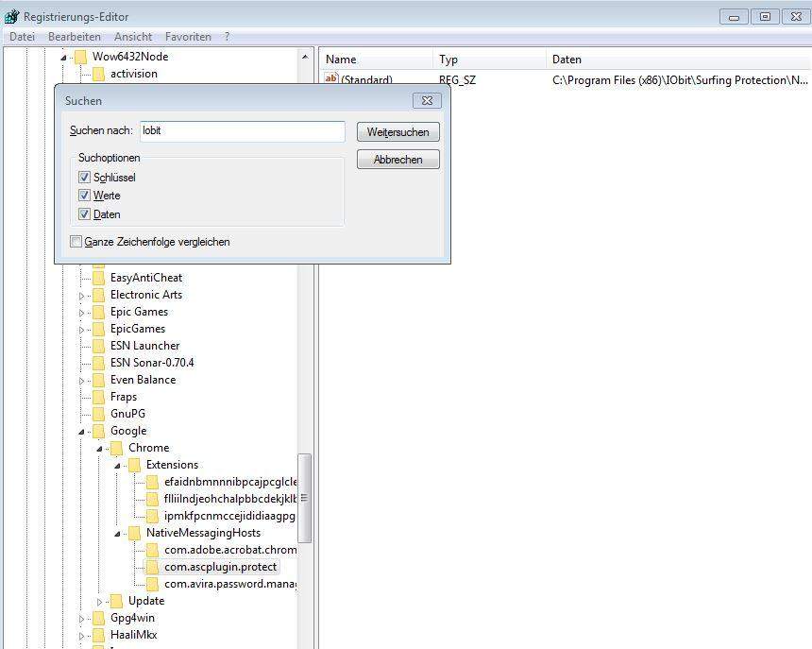This screenshot has height=649, width=812.
Task: Click the (Standard) string value icon
Action: tap(330, 80)
